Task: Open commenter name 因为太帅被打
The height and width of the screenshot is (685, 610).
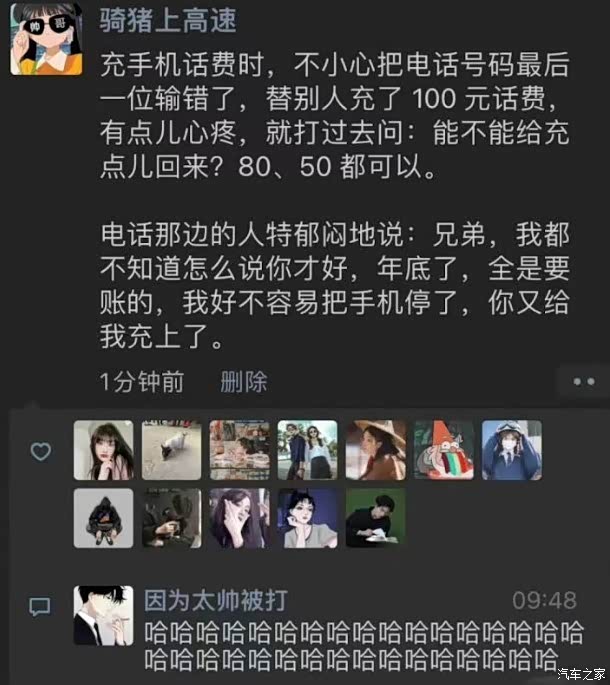Action: click(216, 600)
